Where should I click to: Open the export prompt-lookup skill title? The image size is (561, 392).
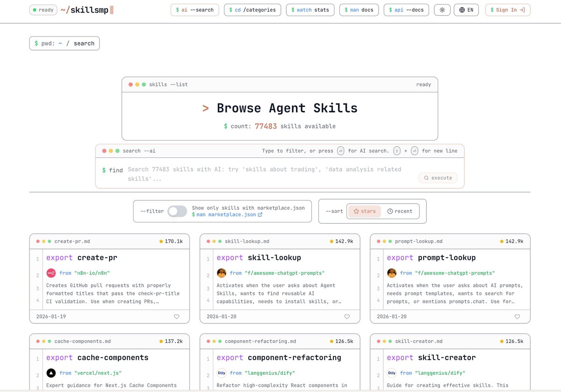[x=431, y=257]
